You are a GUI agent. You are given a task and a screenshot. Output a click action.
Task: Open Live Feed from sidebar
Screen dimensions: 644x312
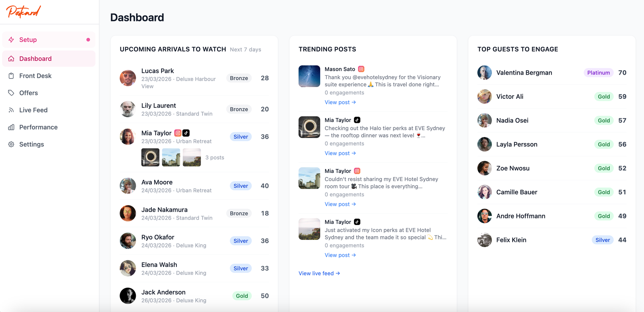[x=49, y=110]
